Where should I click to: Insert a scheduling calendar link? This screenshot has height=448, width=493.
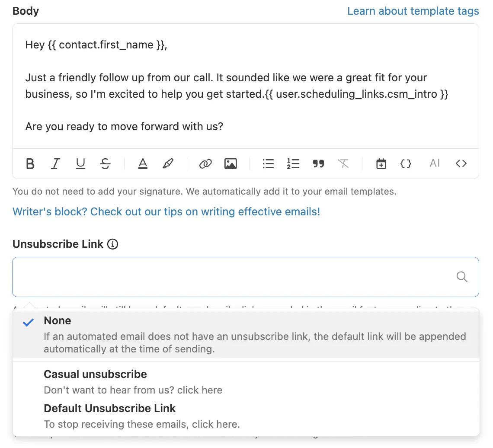click(x=381, y=164)
